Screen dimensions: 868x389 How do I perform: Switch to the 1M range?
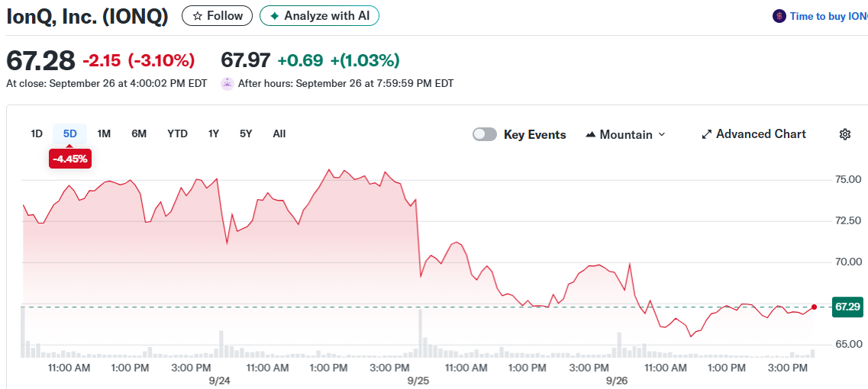pos(104,133)
